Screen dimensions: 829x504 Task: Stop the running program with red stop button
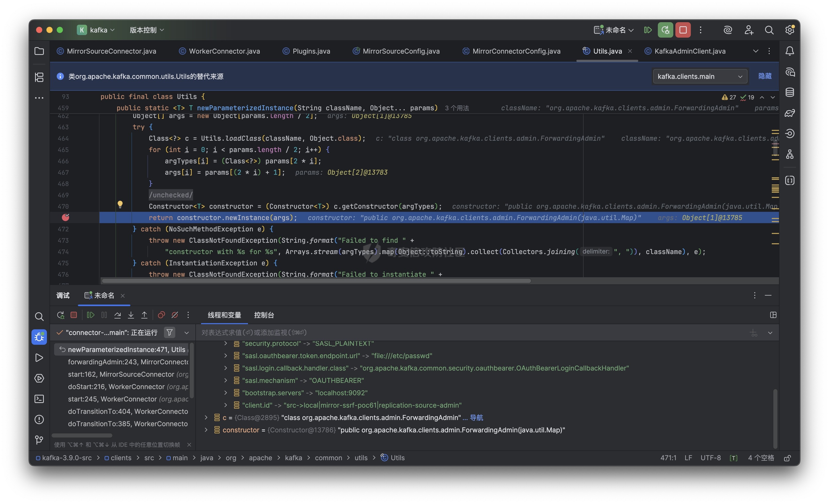[683, 30]
